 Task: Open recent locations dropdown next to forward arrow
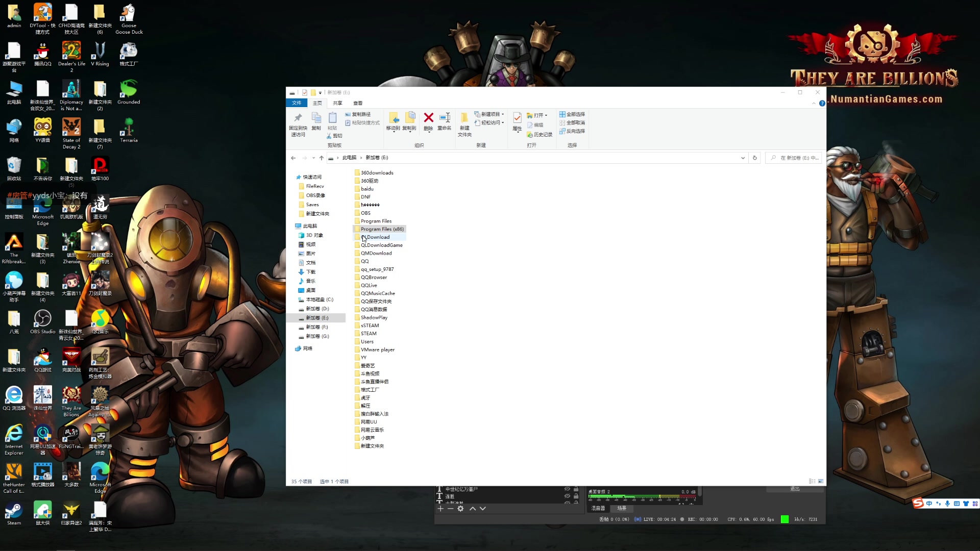tap(313, 158)
